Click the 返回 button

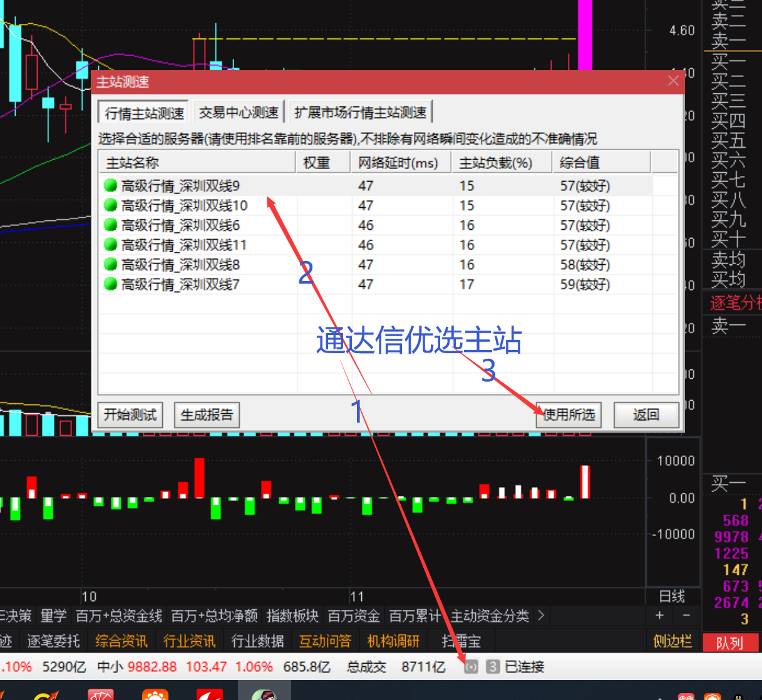[646, 414]
